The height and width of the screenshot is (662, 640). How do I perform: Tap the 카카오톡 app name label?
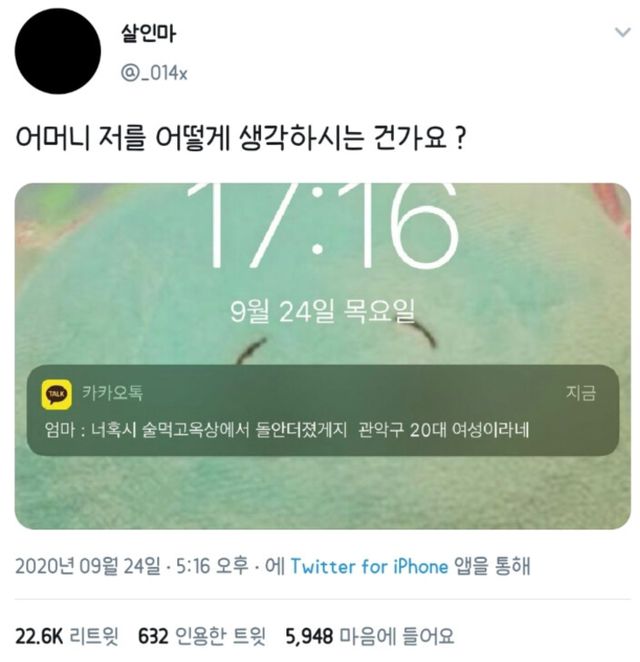(x=112, y=393)
